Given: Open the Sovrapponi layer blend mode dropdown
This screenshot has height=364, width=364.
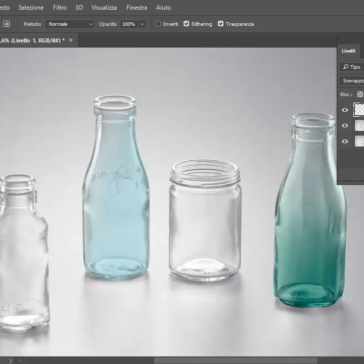Looking at the screenshot, I should (352, 81).
